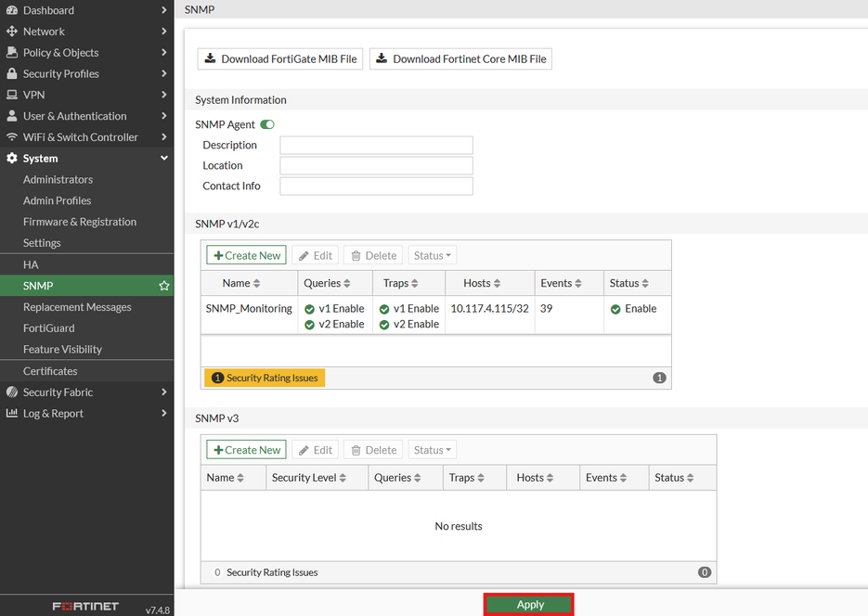868x616 pixels.
Task: Expand the VPN menu chevron
Action: click(x=164, y=95)
